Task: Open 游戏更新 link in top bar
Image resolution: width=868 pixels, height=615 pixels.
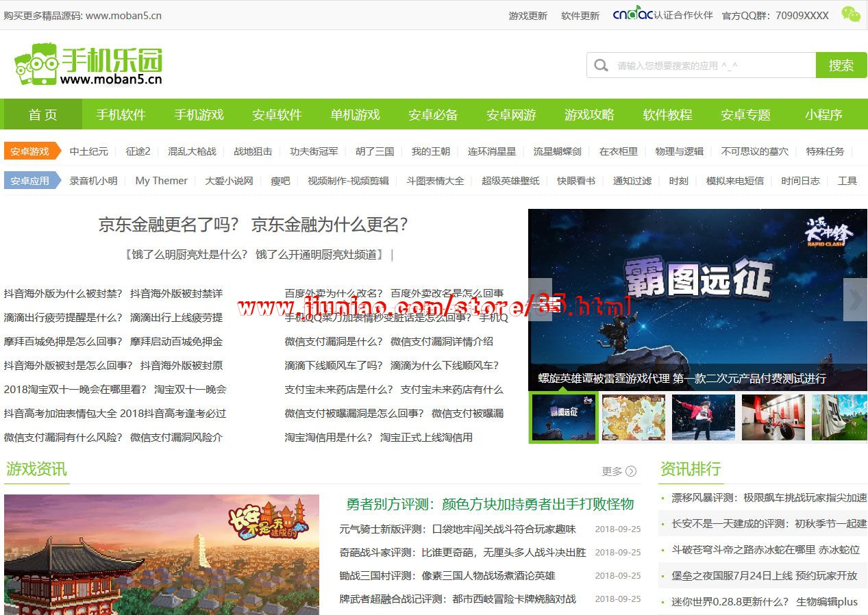Action: (528, 15)
